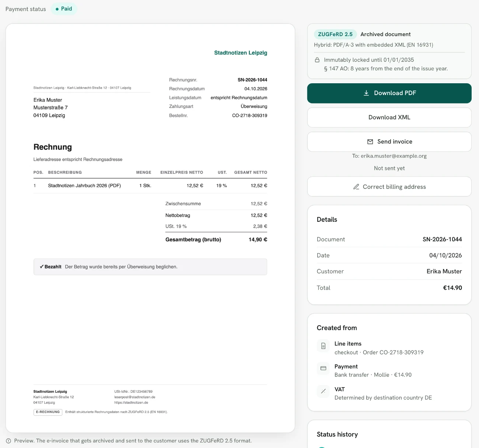Click the Gesamtbetrag (brutto) 14,90 € amount

click(x=258, y=239)
